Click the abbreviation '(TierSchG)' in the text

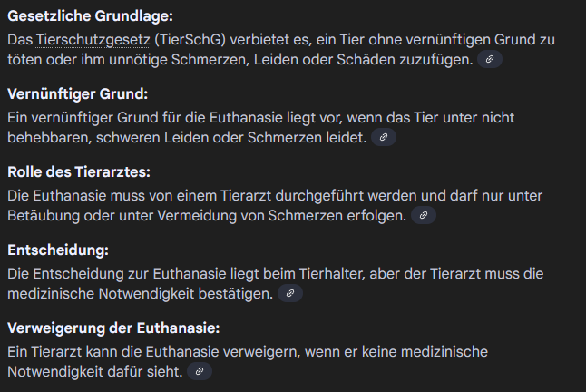click(x=190, y=40)
